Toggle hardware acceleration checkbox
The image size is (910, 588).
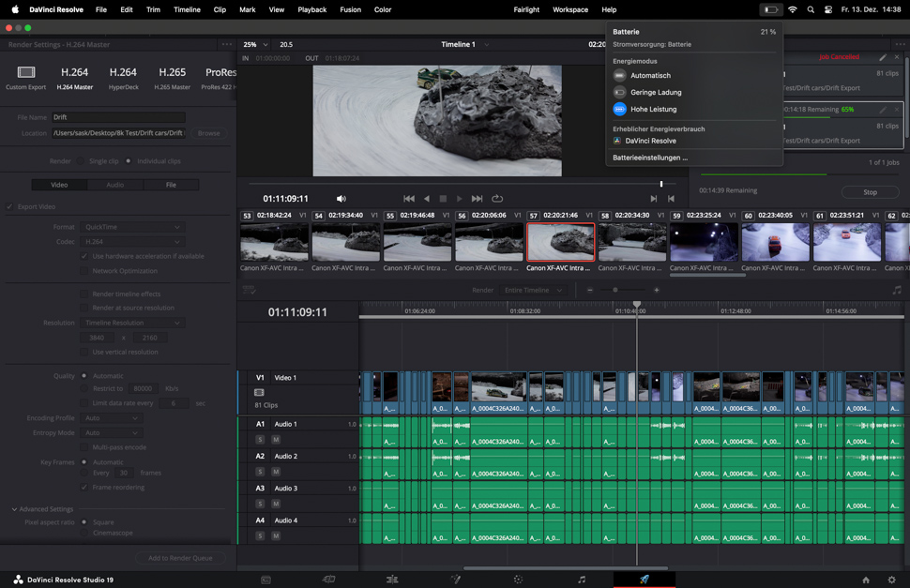(x=84, y=256)
